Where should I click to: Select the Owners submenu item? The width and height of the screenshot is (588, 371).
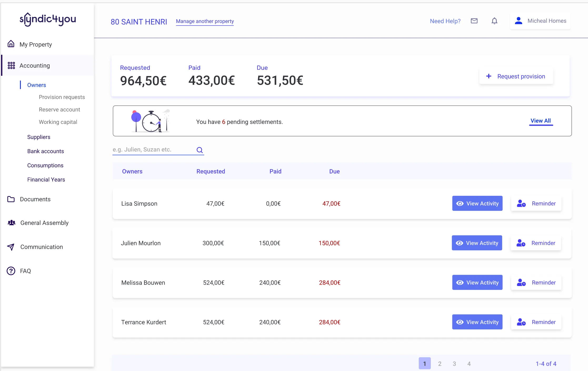(x=36, y=85)
